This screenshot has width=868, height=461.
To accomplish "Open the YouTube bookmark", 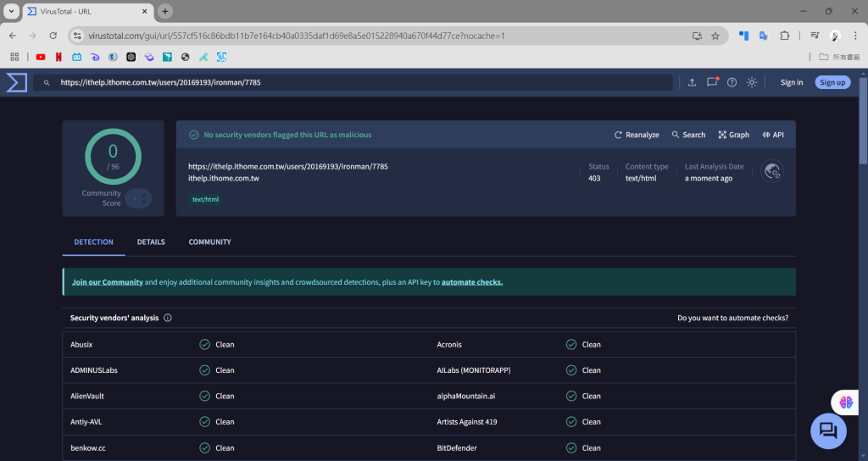I will (41, 57).
